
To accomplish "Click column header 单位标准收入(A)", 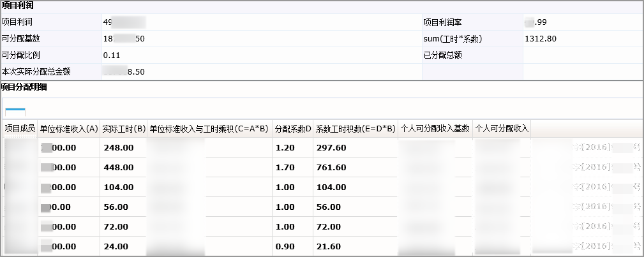I will 68,129.
